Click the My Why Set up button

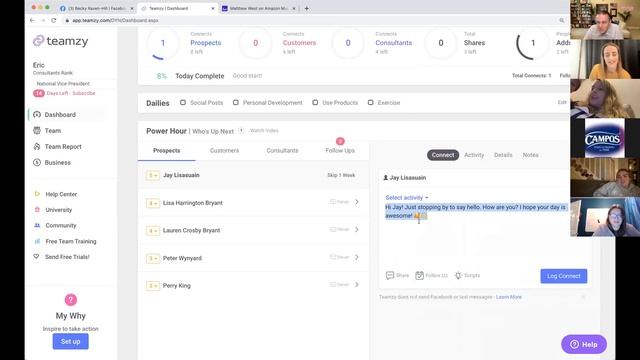pos(71,342)
